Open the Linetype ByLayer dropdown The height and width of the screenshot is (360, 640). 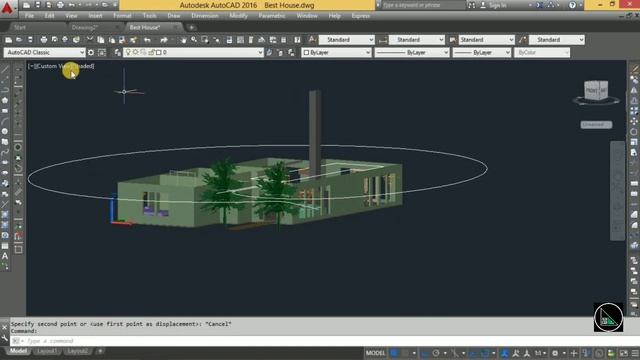point(412,52)
